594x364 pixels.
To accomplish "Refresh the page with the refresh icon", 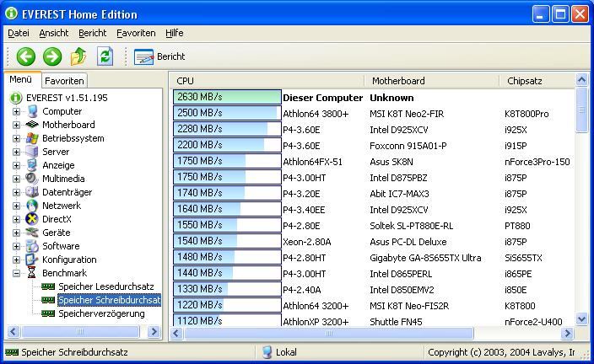I will coord(105,56).
